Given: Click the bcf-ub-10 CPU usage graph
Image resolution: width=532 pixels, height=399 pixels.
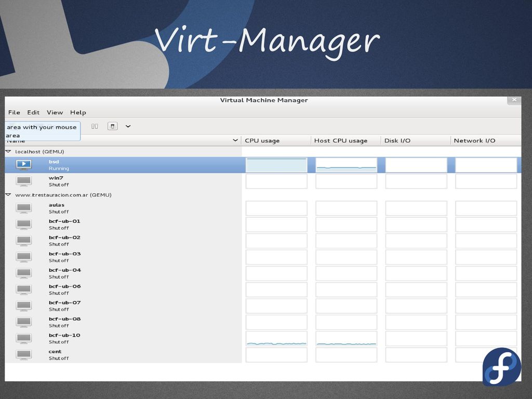Looking at the screenshot, I should (276, 339).
